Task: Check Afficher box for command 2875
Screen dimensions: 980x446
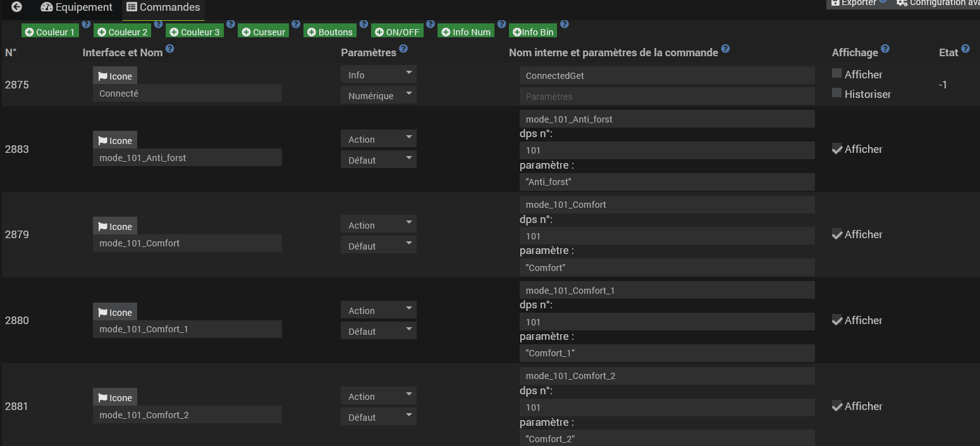Action: (837, 74)
